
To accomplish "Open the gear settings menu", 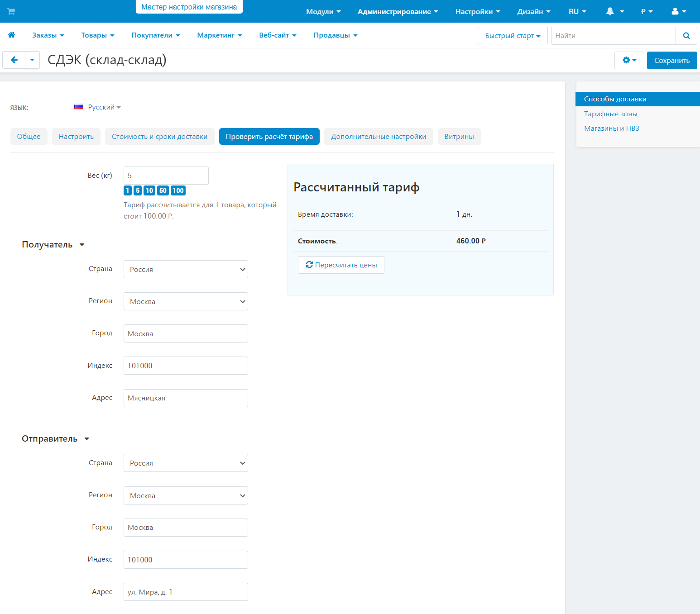I will (x=629, y=60).
